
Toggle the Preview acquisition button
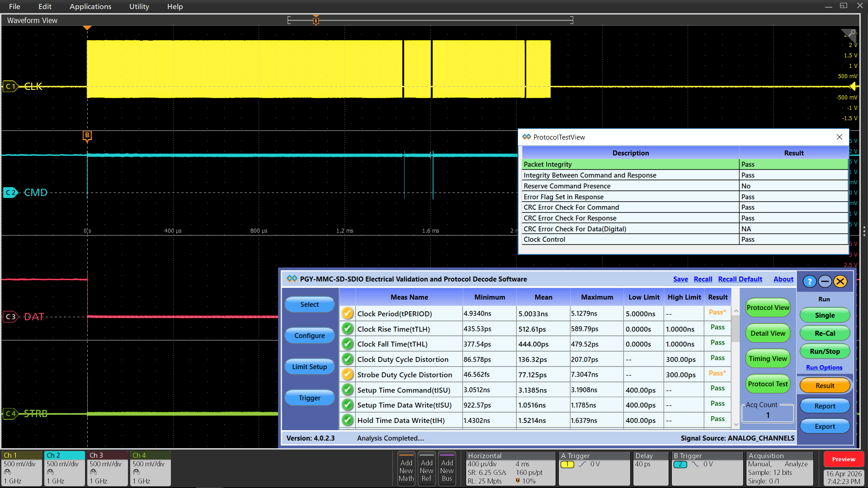coord(844,459)
